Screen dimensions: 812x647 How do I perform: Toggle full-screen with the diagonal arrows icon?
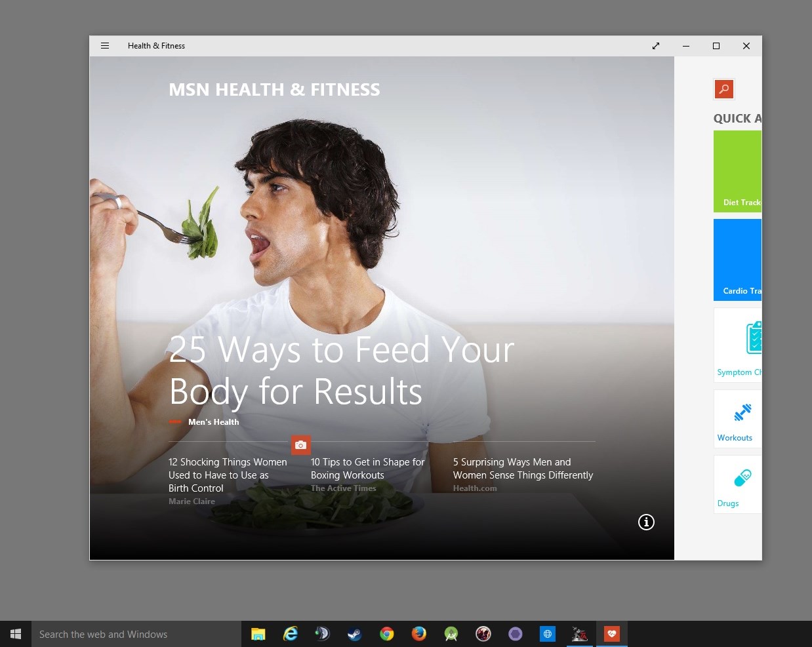coord(656,46)
